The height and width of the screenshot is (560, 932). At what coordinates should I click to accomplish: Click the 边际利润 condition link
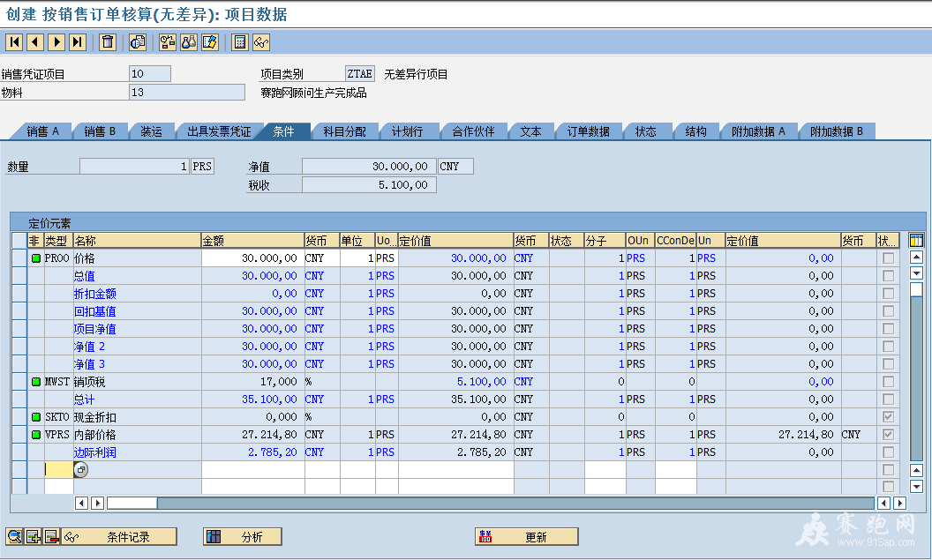point(94,452)
